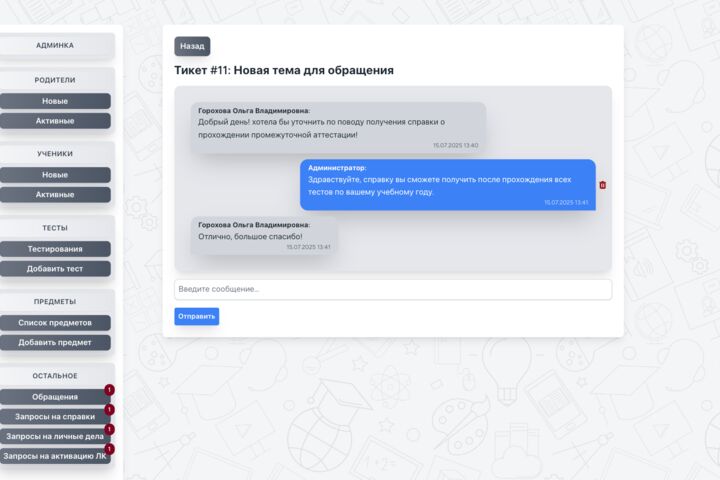Viewport: 720px width, 480px height.
Task: Open Новые under Ученики
Action: click(55, 175)
